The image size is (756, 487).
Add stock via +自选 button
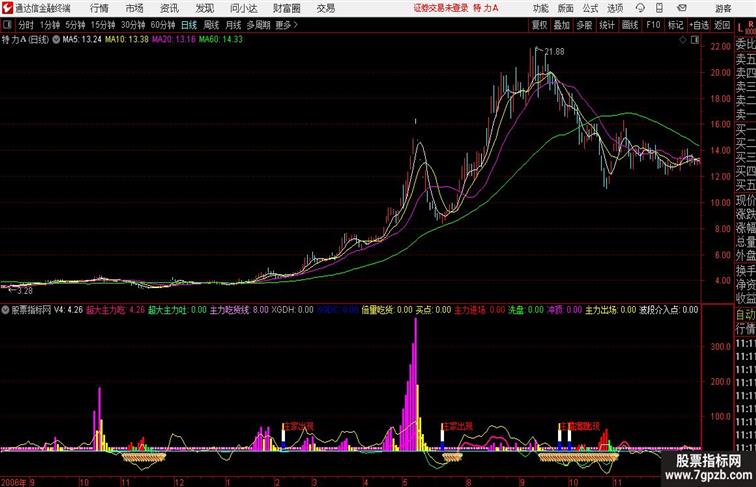(x=699, y=25)
